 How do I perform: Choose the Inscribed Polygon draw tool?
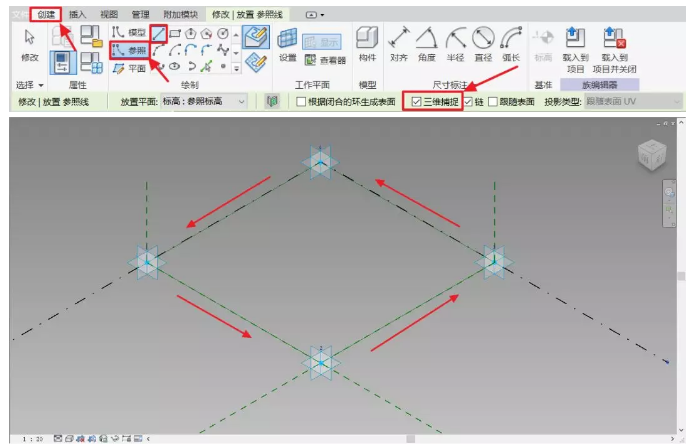tap(191, 34)
